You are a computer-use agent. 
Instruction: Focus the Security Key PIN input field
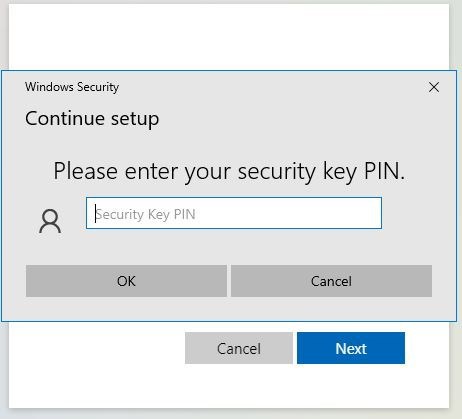click(234, 213)
